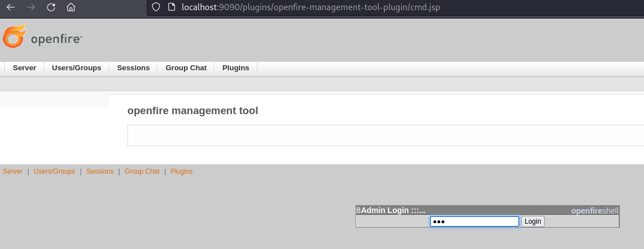Open the Users/Groups tab
644x249 pixels.
[x=76, y=68]
